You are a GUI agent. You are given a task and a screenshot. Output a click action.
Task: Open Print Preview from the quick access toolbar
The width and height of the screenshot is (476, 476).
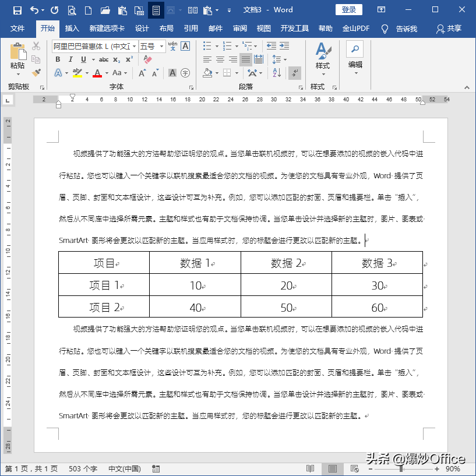click(x=72, y=10)
